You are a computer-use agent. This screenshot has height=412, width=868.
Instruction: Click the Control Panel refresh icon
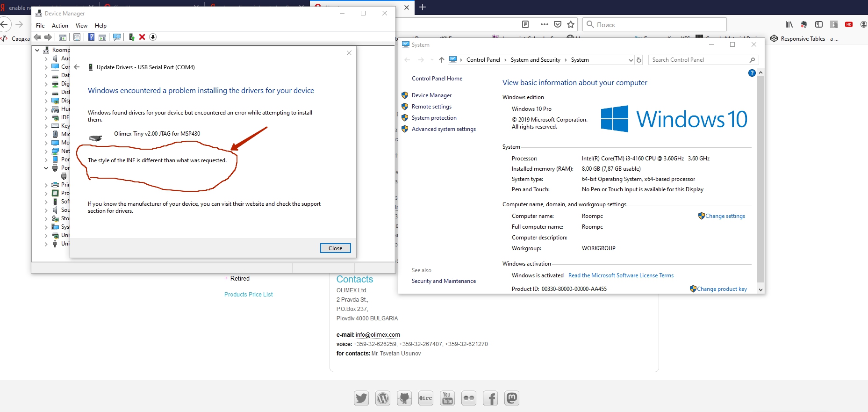638,60
